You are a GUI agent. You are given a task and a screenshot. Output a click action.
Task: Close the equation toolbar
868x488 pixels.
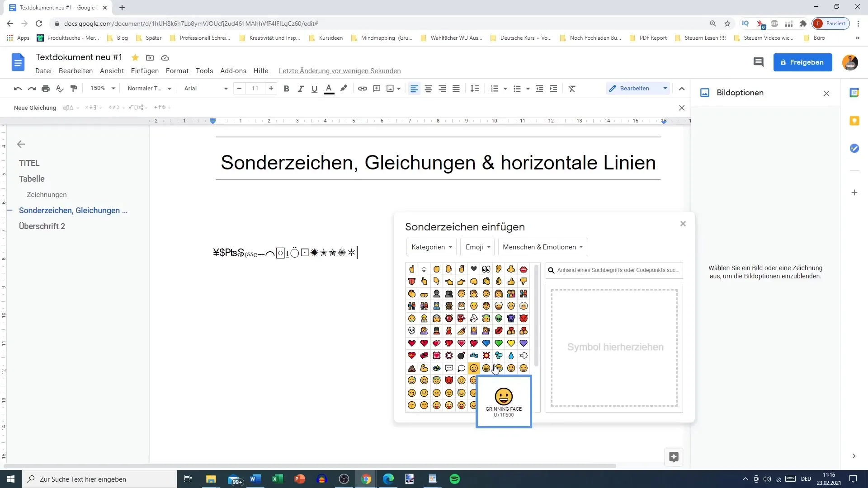(x=682, y=108)
